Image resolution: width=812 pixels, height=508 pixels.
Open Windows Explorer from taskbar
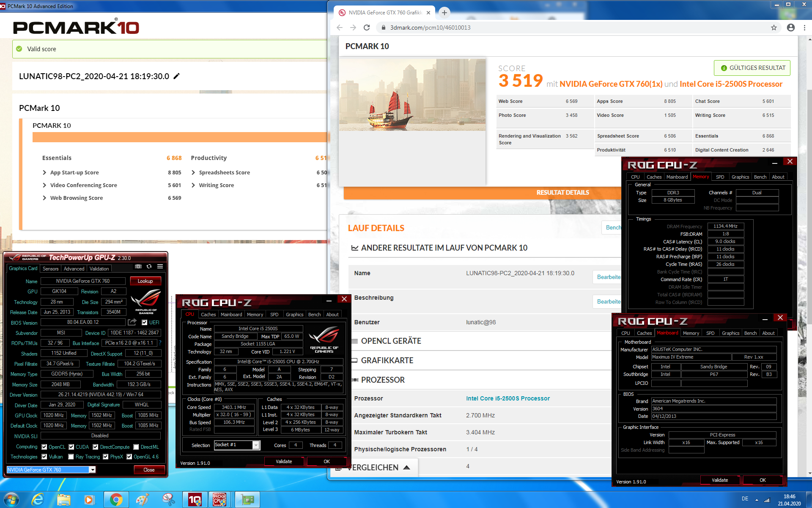pos(64,500)
